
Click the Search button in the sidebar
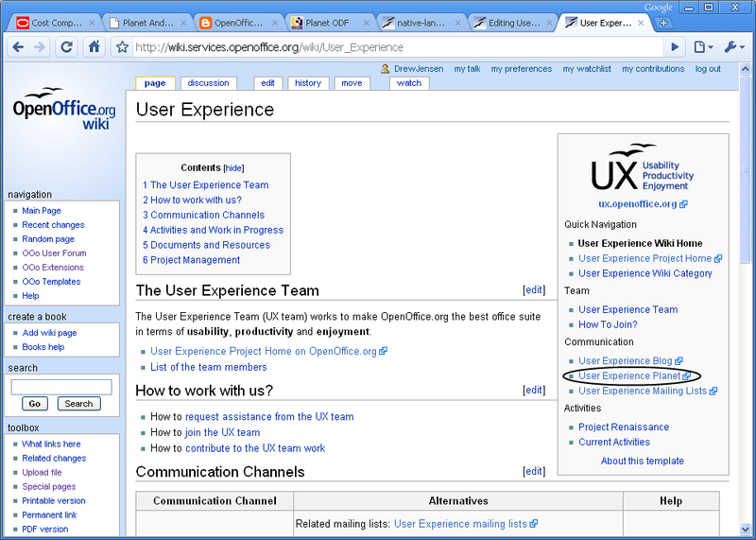(78, 404)
